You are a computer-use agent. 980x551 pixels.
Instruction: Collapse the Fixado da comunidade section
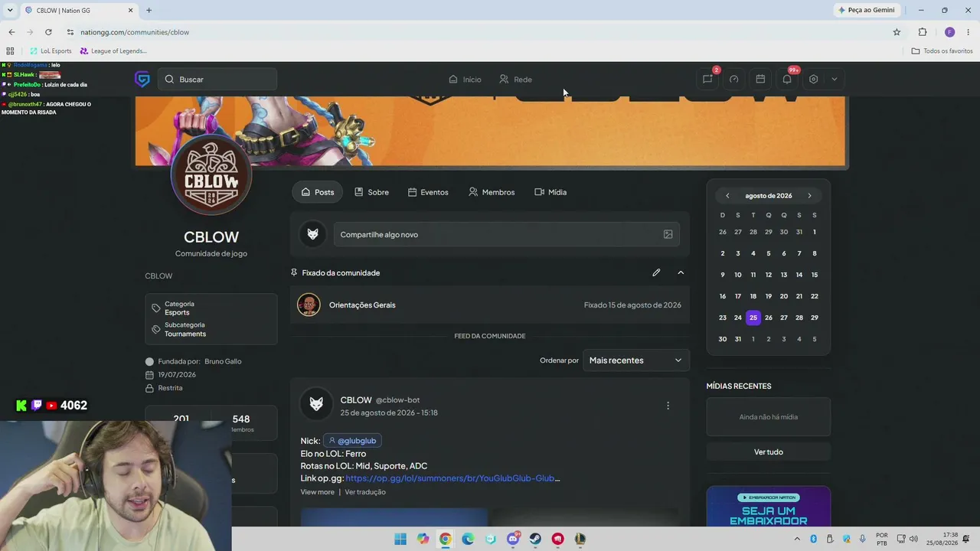click(x=681, y=272)
